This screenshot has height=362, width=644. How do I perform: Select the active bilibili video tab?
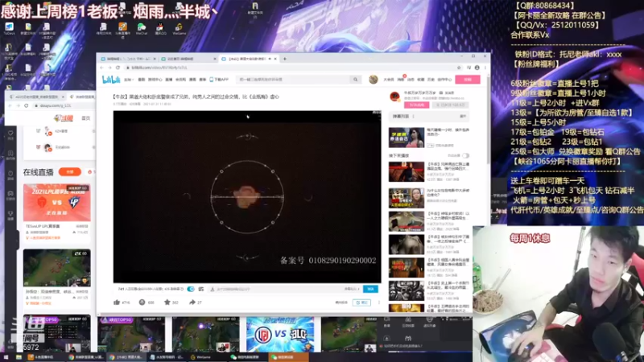tap(248, 59)
